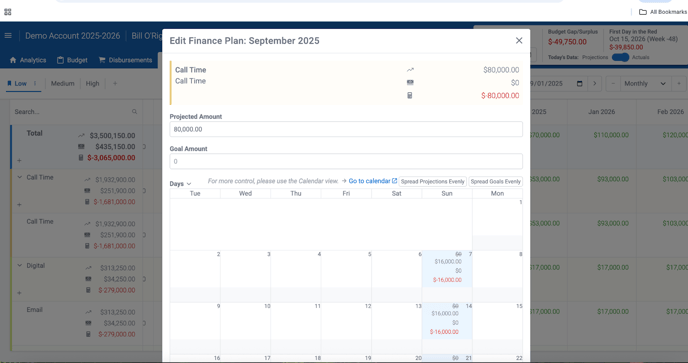
Task: Collapse the Call Time category
Action: click(19, 177)
